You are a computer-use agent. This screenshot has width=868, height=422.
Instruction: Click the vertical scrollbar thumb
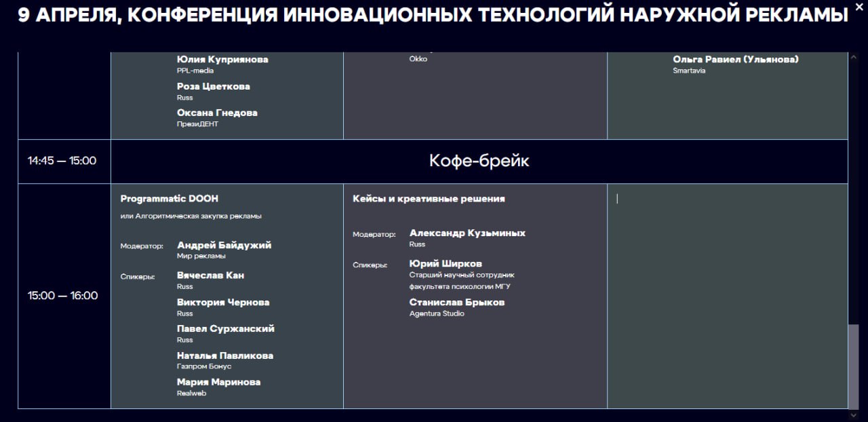[x=854, y=366]
